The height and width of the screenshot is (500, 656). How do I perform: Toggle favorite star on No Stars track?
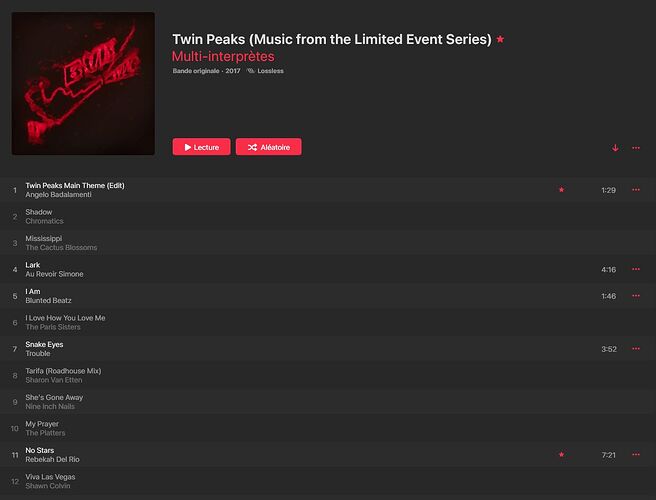point(561,455)
